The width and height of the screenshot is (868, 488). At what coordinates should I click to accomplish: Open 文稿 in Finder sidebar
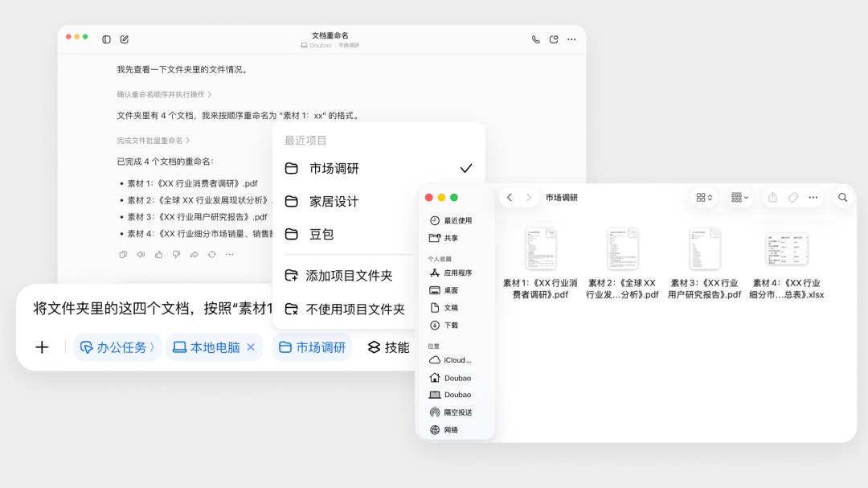click(444, 308)
